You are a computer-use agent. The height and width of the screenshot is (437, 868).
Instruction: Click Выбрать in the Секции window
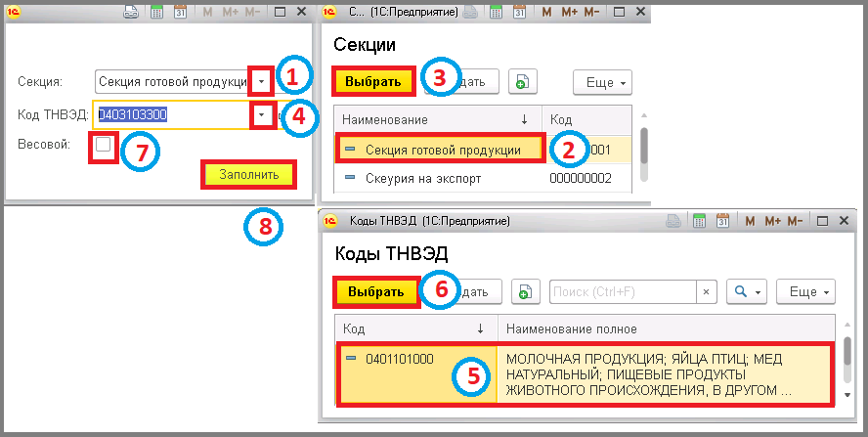click(x=373, y=82)
